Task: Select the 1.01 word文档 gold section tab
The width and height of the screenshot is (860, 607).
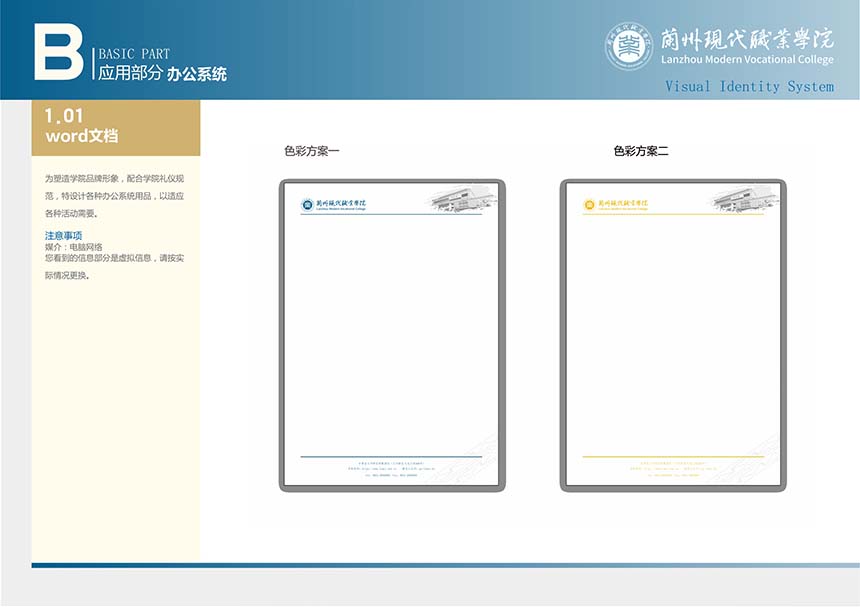Action: [116, 127]
